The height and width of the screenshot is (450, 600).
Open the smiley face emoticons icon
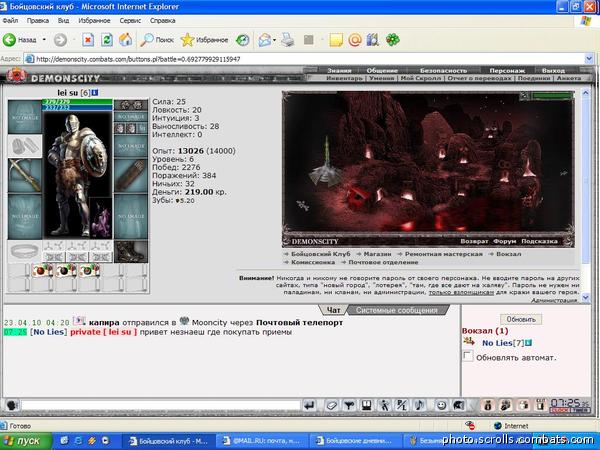442,405
